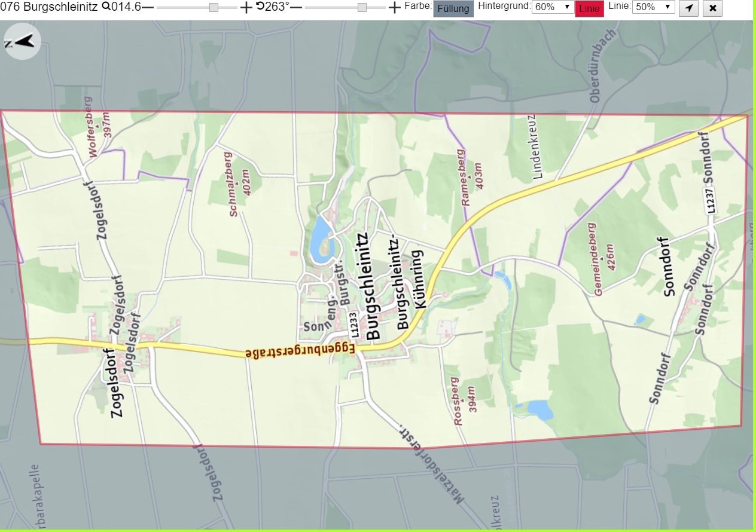This screenshot has width=756, height=532.
Task: Increase zoom with the plus icon
Action: 246,7
